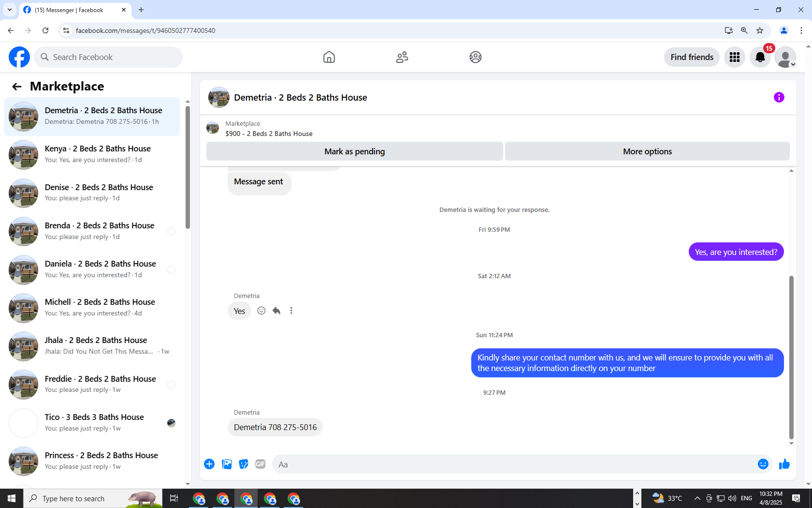The image size is (812, 508).
Task: Open more actions plus in composer
Action: click(x=209, y=464)
